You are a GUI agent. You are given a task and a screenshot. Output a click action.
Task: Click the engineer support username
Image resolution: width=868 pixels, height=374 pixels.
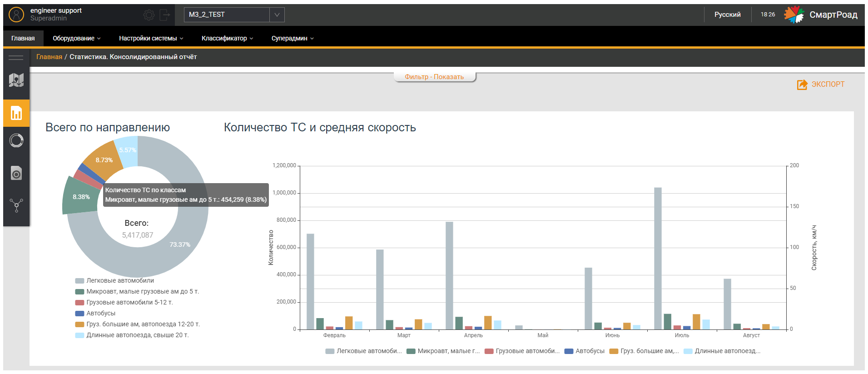56,10
